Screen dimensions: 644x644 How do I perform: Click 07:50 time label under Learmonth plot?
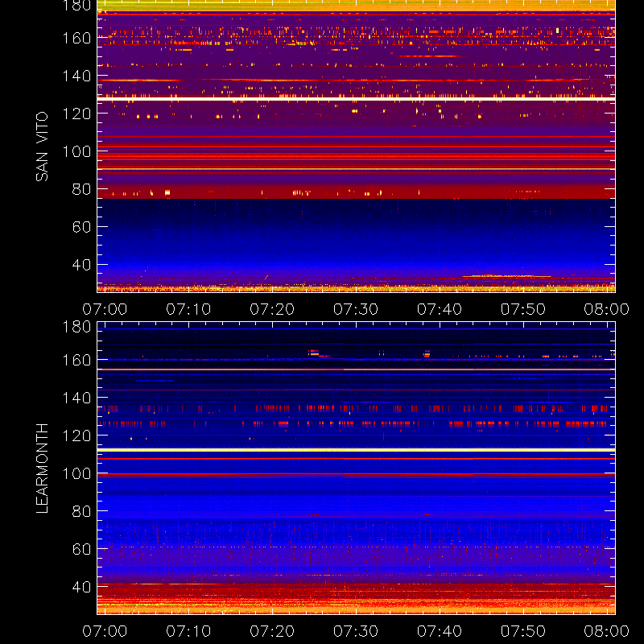[x=522, y=631]
